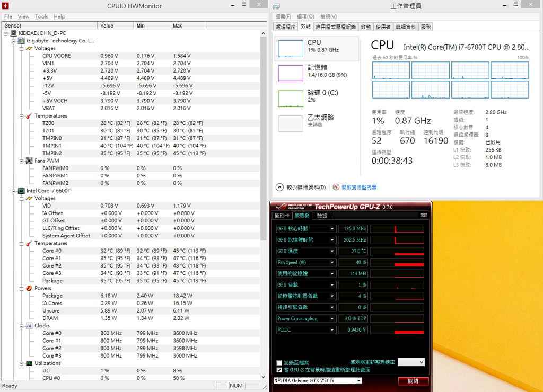
Task: Collapse the Intel Core i7 6600T node
Action: (x=13, y=191)
